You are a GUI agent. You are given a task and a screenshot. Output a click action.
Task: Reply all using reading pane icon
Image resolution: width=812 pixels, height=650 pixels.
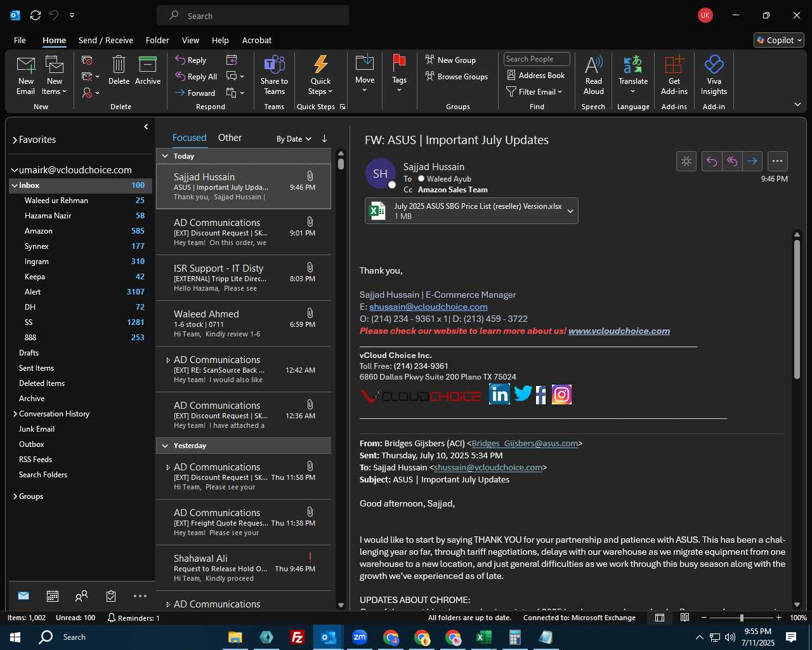[732, 161]
